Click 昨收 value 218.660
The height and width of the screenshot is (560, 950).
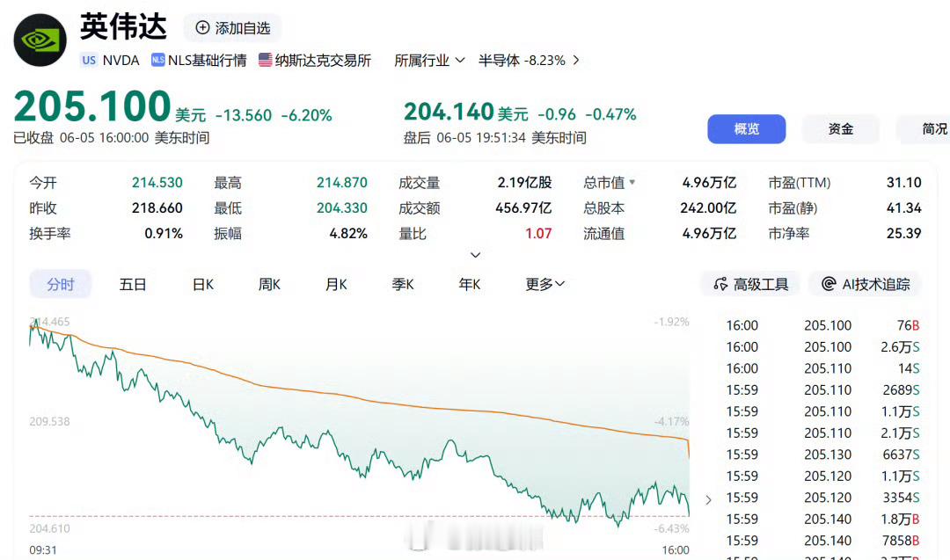(157, 207)
